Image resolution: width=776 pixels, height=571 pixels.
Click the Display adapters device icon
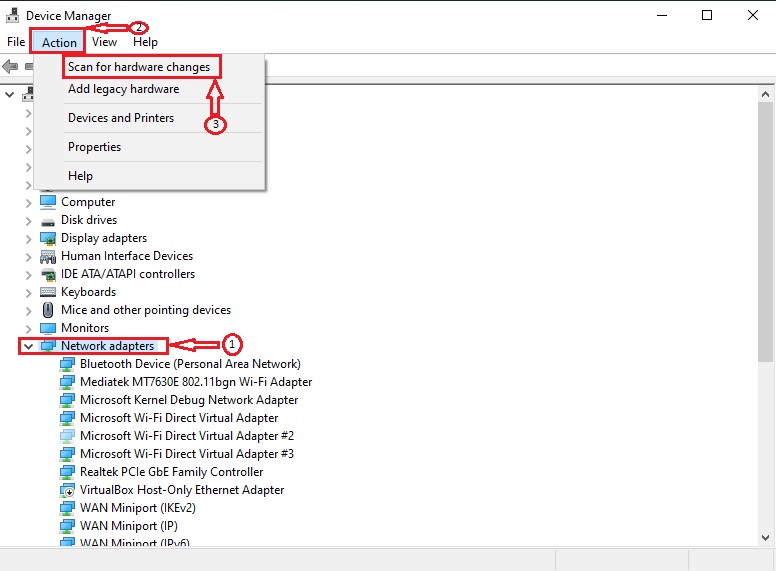tap(47, 238)
